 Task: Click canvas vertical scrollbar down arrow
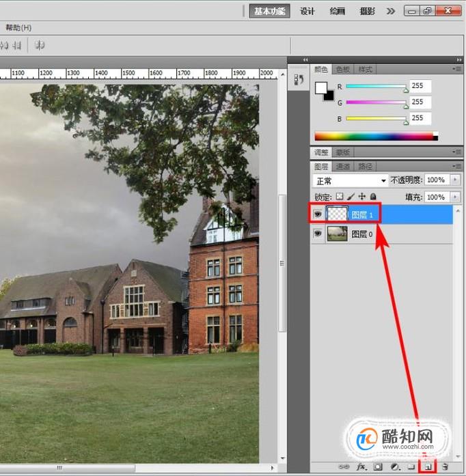[x=282, y=458]
